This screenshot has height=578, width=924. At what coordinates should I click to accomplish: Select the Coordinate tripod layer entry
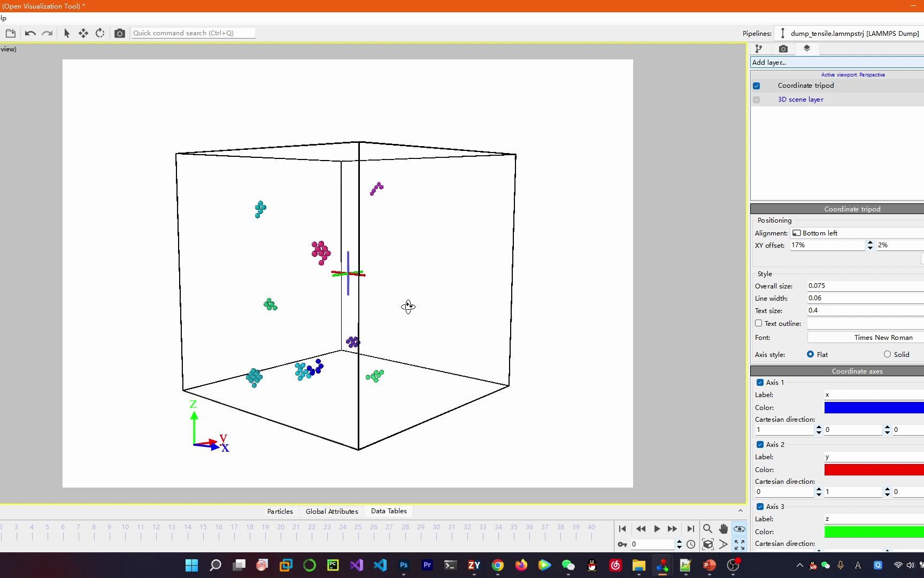pos(806,86)
